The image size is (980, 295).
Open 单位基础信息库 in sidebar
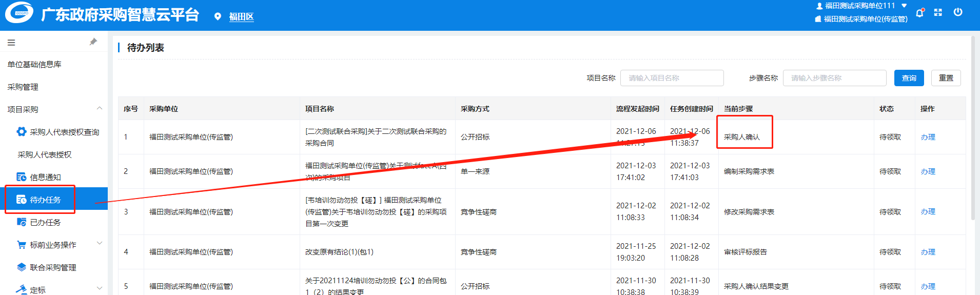pos(34,64)
